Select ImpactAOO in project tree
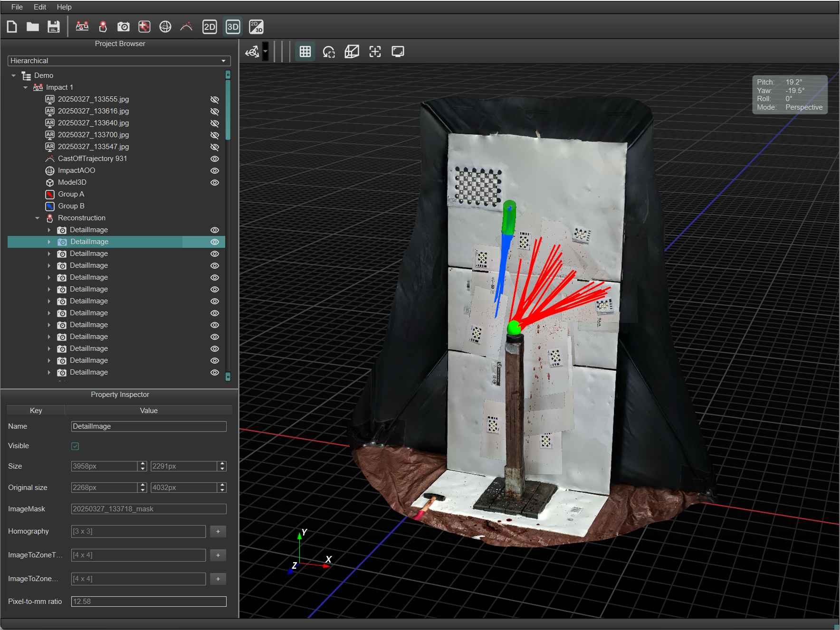Screen dimensions: 840x630 point(76,170)
